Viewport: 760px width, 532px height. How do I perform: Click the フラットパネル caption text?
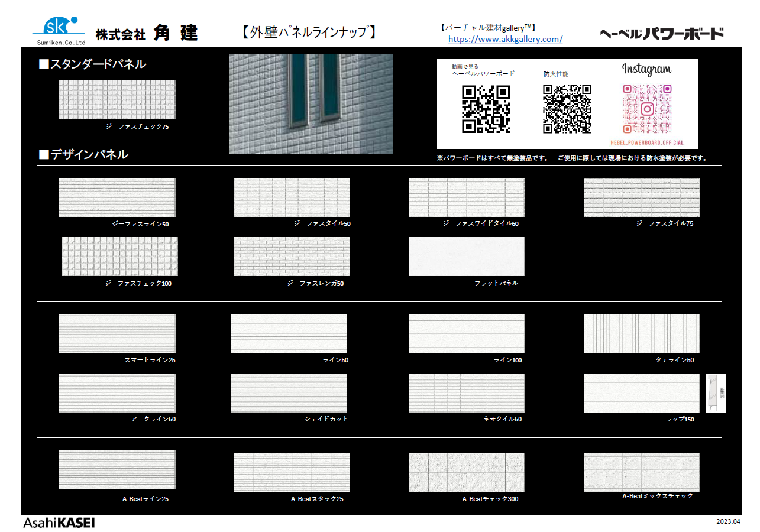click(x=496, y=283)
